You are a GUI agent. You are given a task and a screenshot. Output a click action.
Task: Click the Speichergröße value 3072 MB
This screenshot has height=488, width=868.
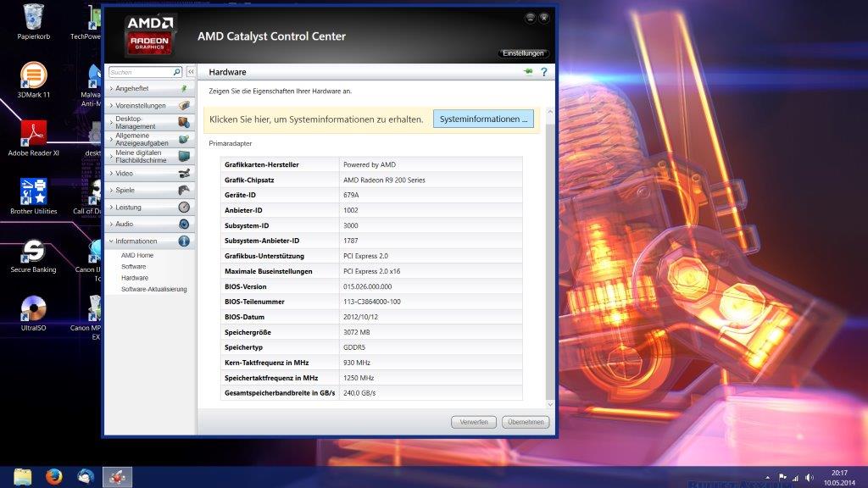pyautogui.click(x=357, y=332)
